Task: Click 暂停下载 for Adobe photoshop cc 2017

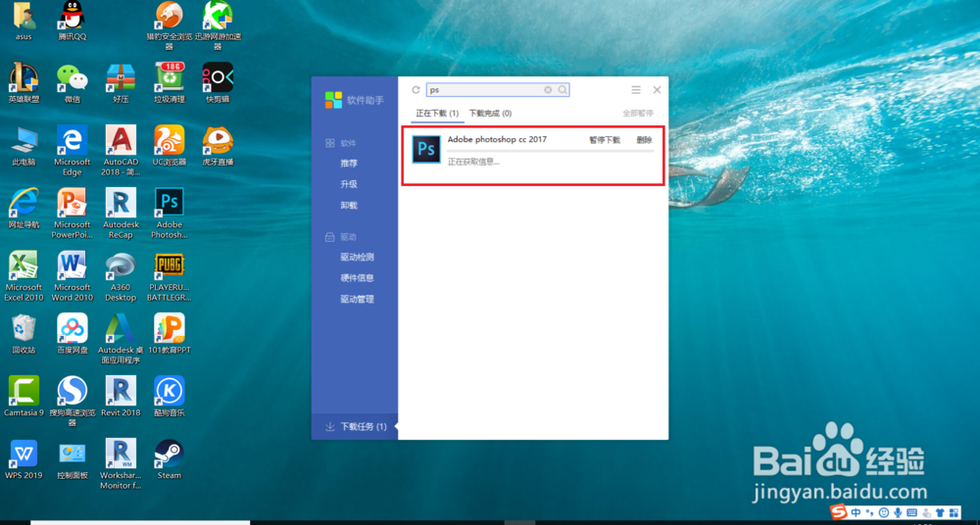Action: point(605,140)
